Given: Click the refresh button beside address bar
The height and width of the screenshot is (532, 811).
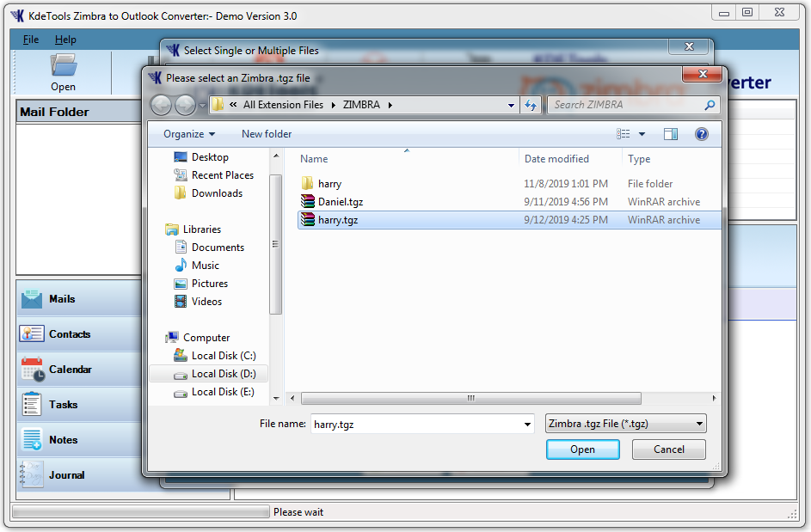Looking at the screenshot, I should (531, 105).
